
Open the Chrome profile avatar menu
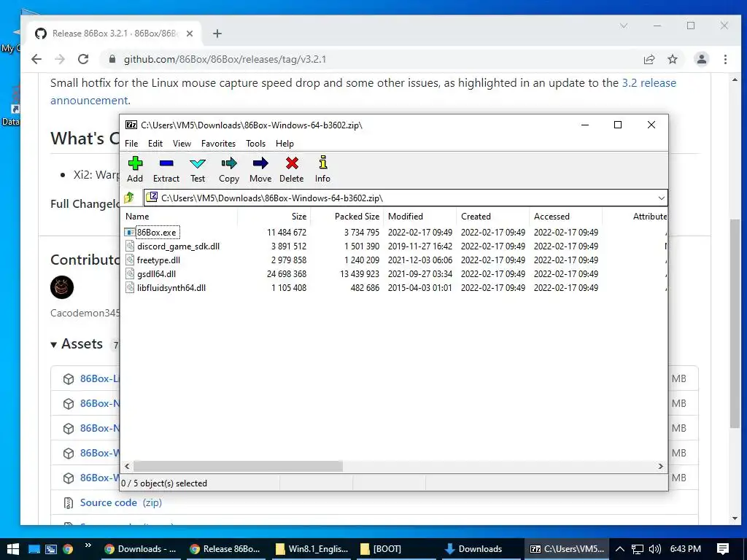[x=702, y=59]
